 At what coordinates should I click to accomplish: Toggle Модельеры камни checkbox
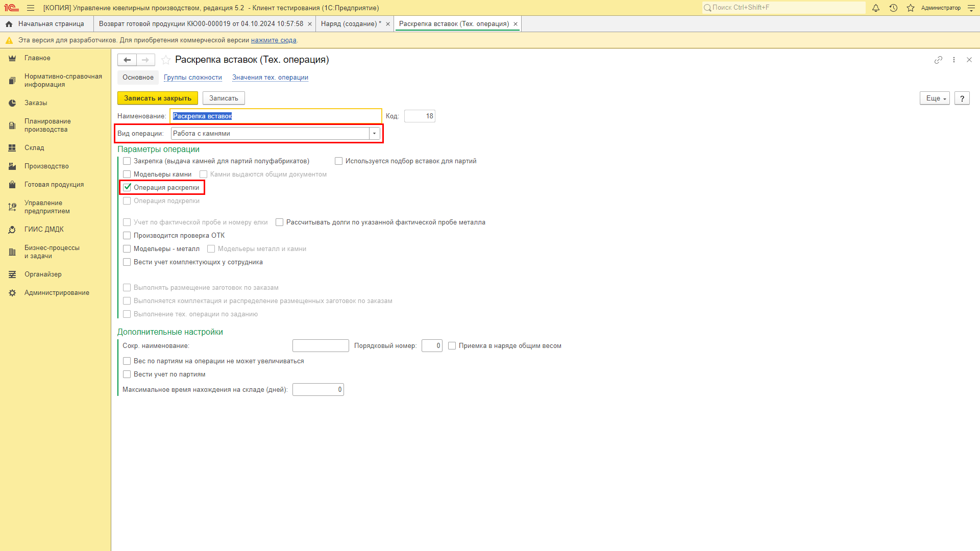click(127, 174)
